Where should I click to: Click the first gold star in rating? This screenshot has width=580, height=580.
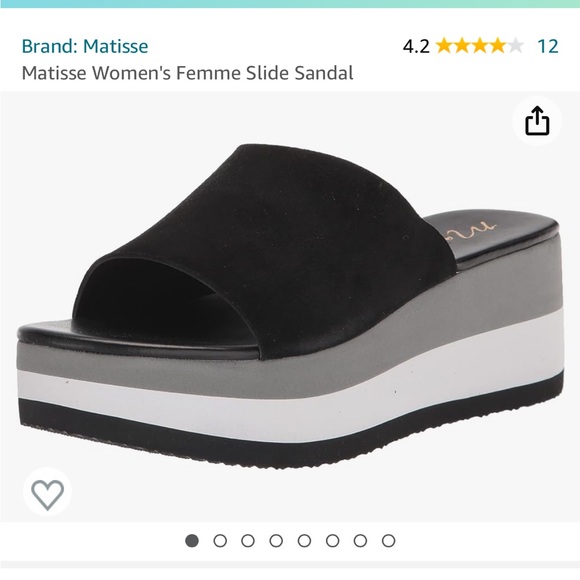tap(444, 46)
